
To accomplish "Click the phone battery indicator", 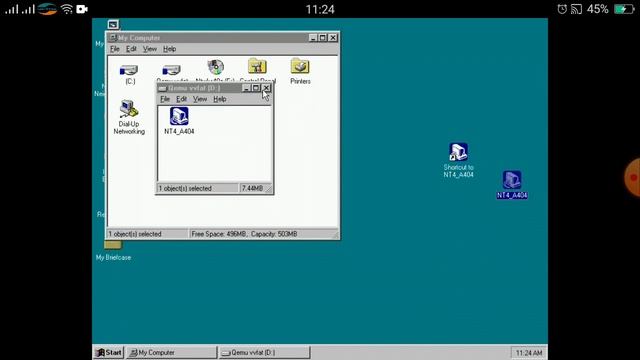I will (x=624, y=9).
